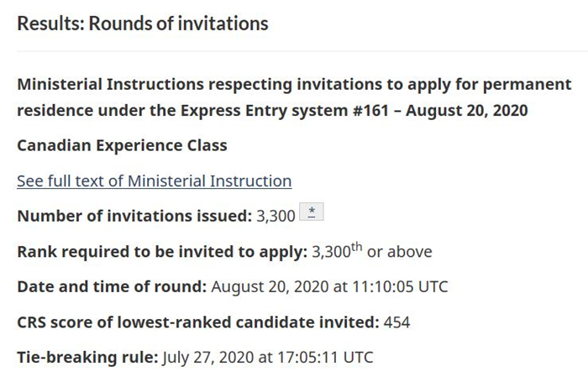This screenshot has height=377, width=588.
Task: Click the "Rank required to be invited" label
Action: (x=161, y=251)
